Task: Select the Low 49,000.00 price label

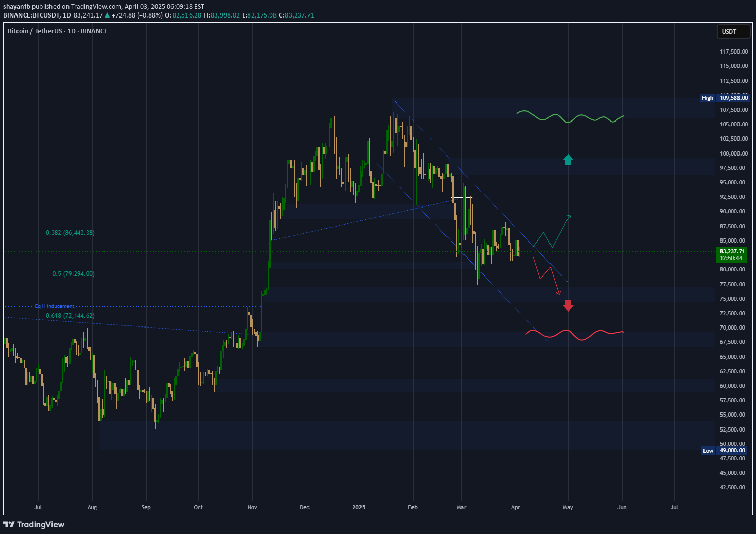Action: coord(725,451)
